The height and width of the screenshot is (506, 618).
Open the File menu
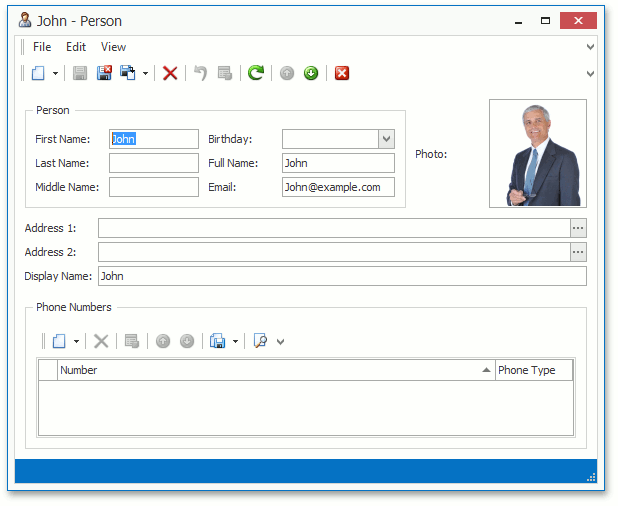coord(42,47)
